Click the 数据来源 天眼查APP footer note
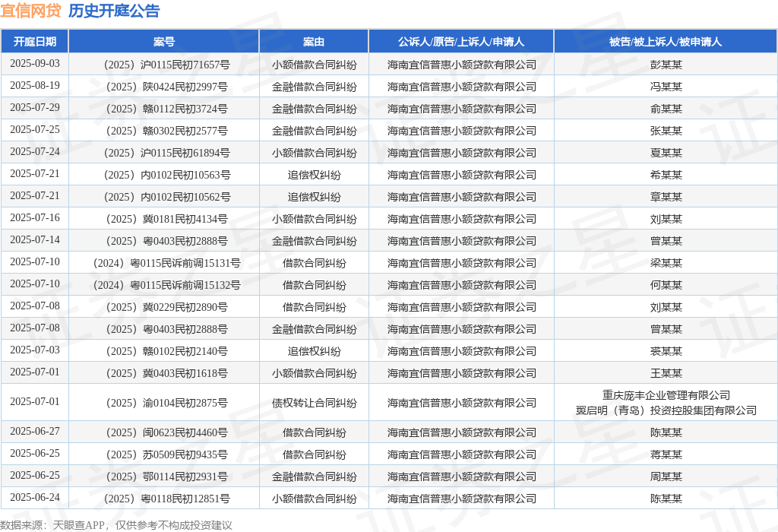The height and width of the screenshot is (532, 778). point(116,525)
